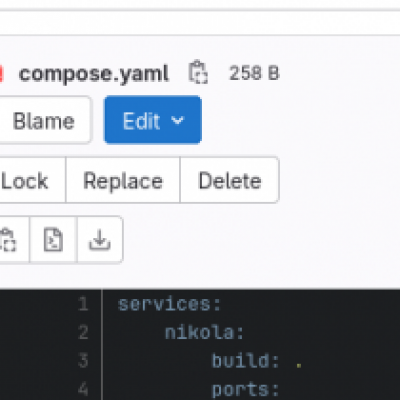Copy file path next to compose.yaml
This screenshot has height=400, width=400.
pyautogui.click(x=198, y=72)
